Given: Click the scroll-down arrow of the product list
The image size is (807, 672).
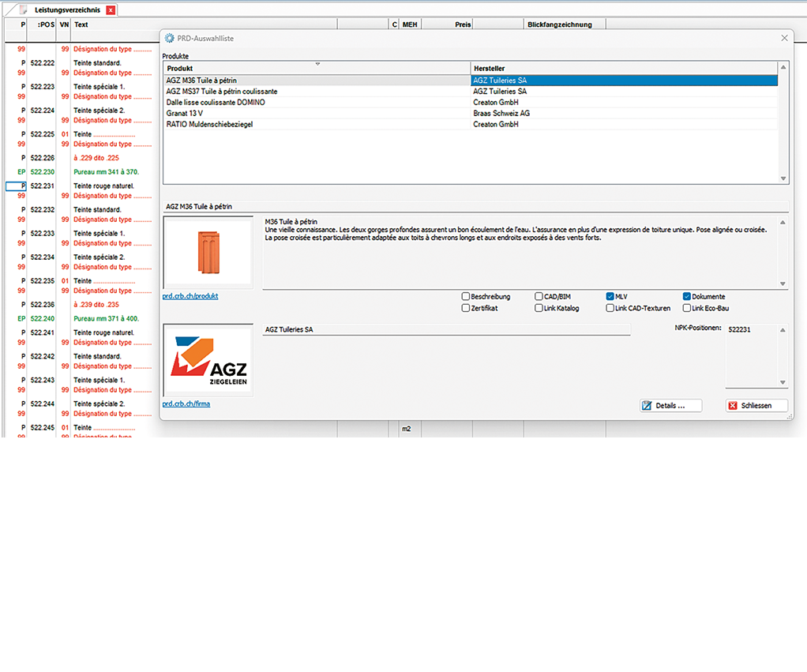Looking at the screenshot, I should (783, 178).
